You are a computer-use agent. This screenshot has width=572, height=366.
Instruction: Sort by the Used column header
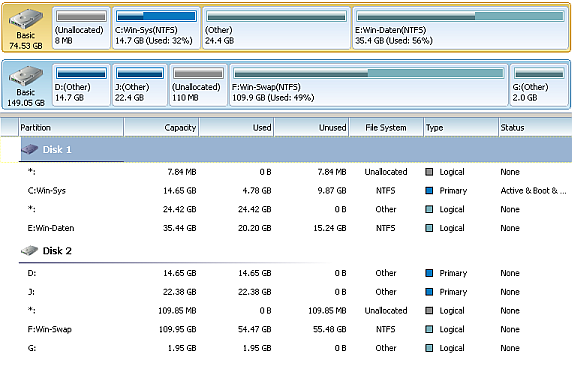pos(236,127)
